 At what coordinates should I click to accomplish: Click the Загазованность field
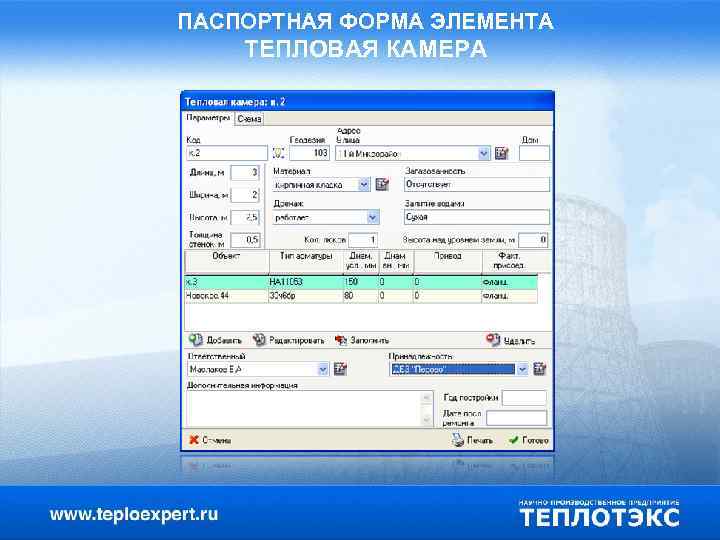pos(477,185)
